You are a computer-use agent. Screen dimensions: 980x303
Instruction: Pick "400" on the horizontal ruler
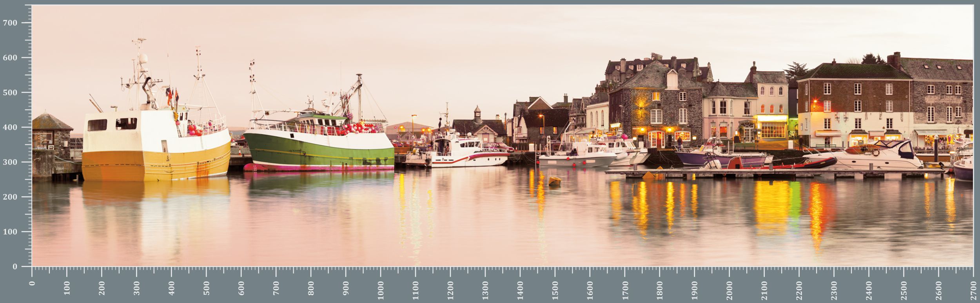[x=172, y=288]
